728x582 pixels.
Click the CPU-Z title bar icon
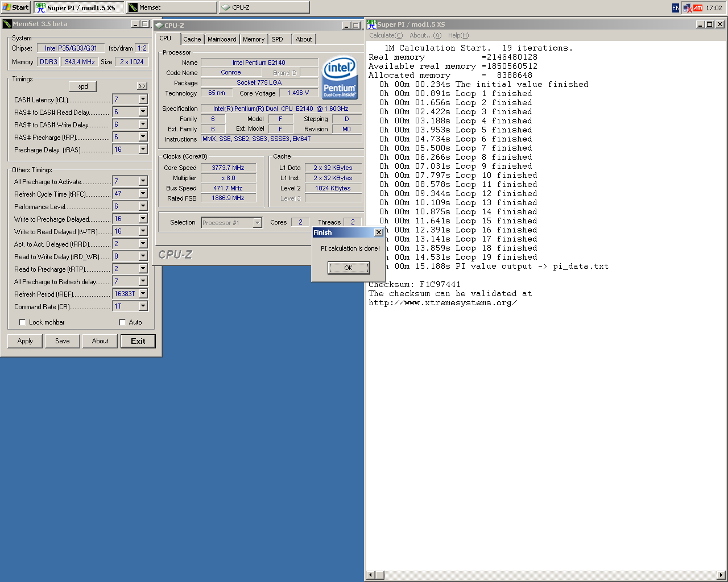pos(159,26)
